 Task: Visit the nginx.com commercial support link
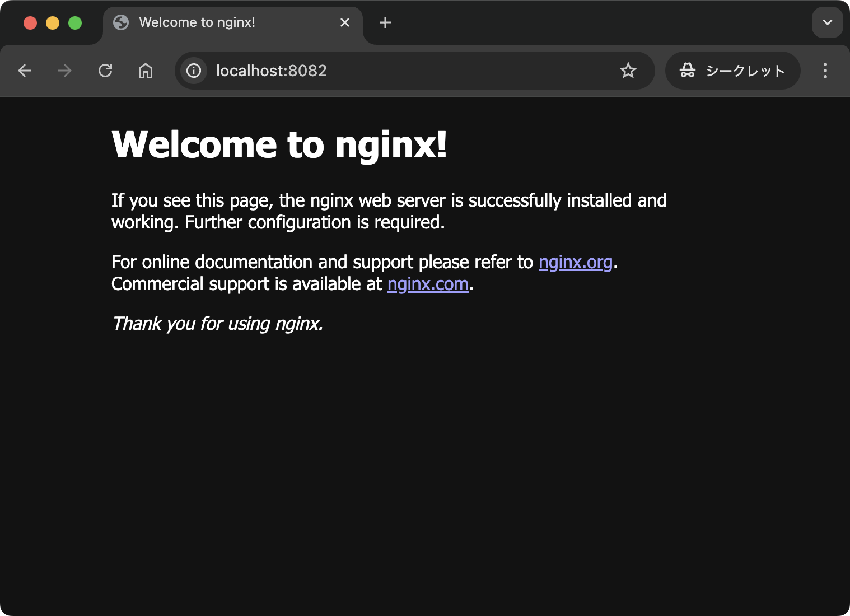tap(428, 284)
